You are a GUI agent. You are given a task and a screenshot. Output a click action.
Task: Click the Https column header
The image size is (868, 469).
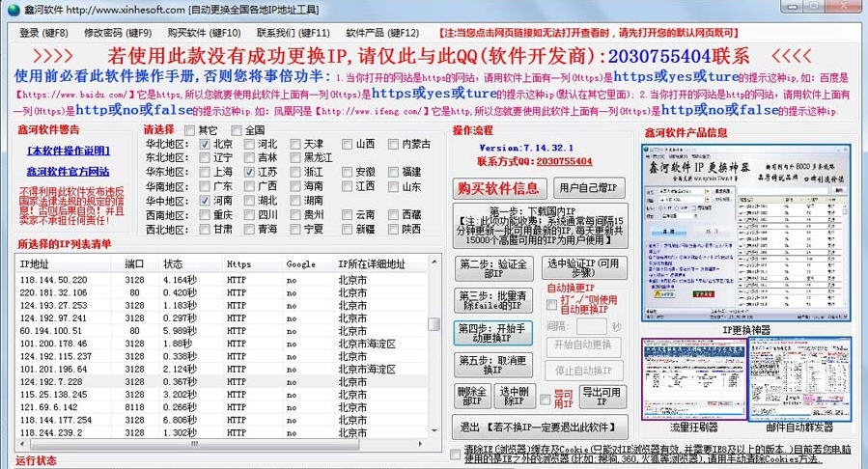[x=252, y=264]
